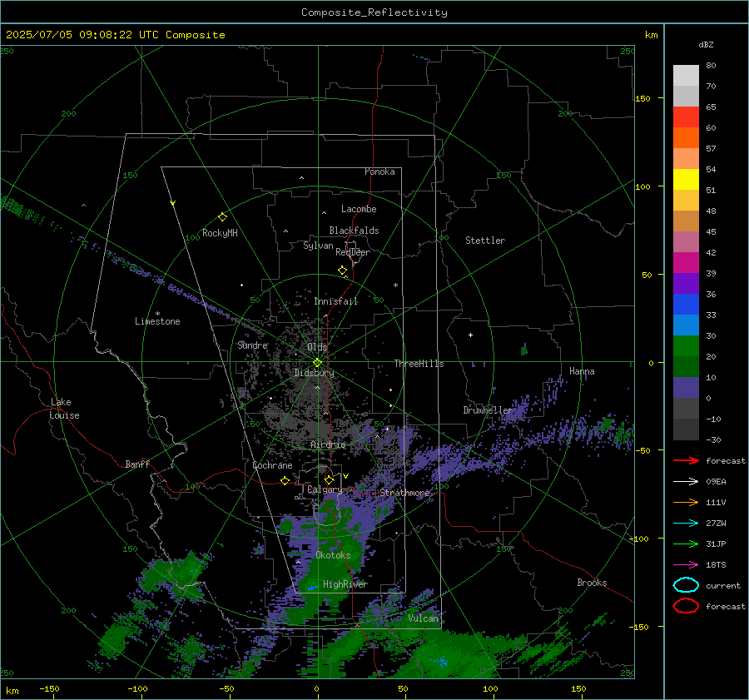Click the orange 111V arrow in legend
The image size is (749, 700).
pyautogui.click(x=686, y=502)
